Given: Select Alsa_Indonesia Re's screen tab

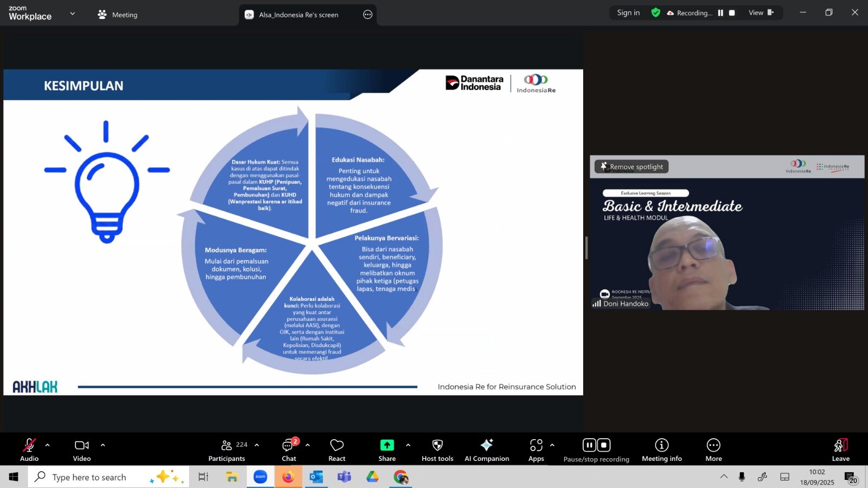Looking at the screenshot, I should [x=298, y=15].
